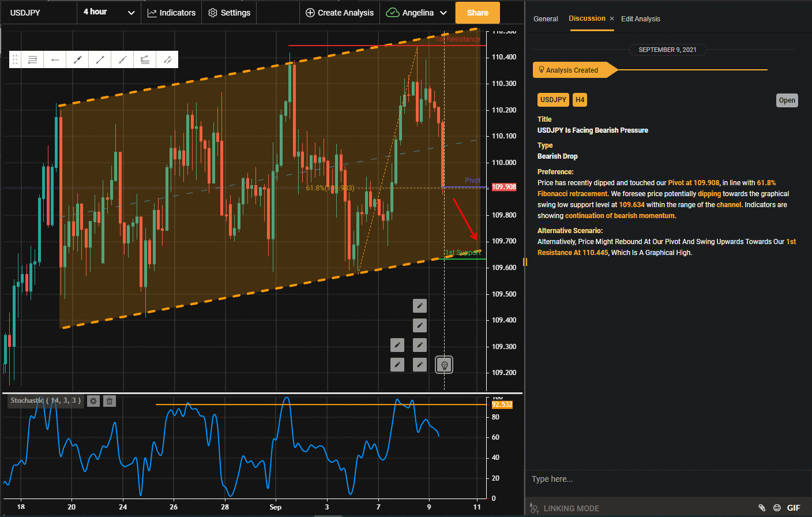Click the 109.908 pivot price label
Screen dimensions: 812x517
coord(504,187)
